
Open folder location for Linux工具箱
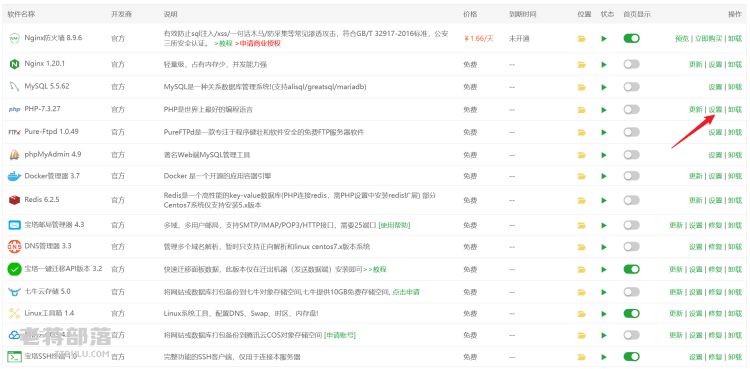pos(582,314)
